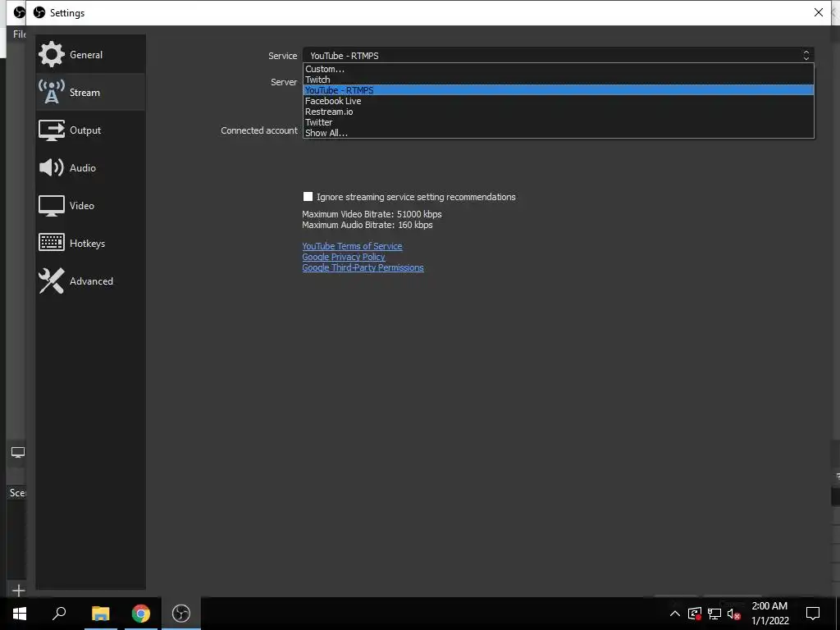Open General settings gear icon
The height and width of the screenshot is (630, 840).
coord(52,55)
